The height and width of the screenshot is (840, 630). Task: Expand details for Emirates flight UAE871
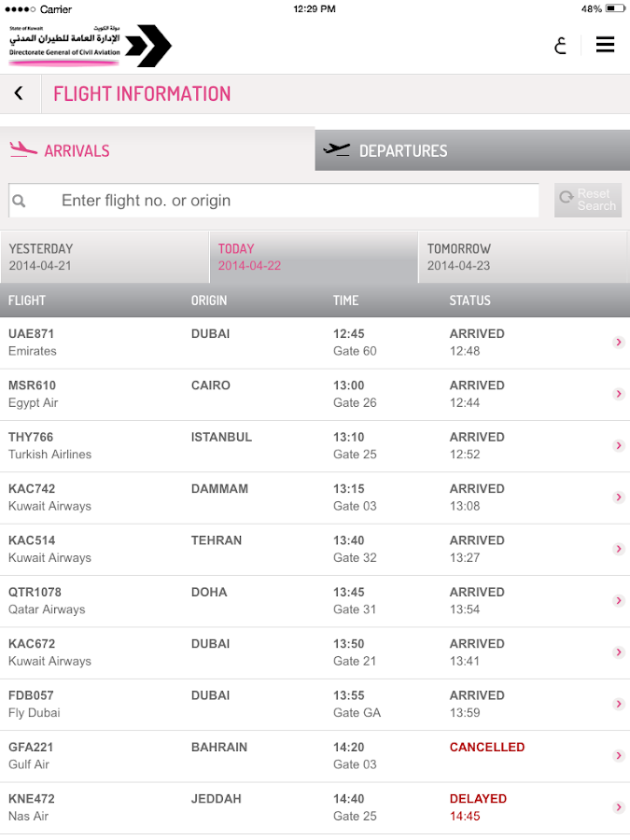[619, 343]
